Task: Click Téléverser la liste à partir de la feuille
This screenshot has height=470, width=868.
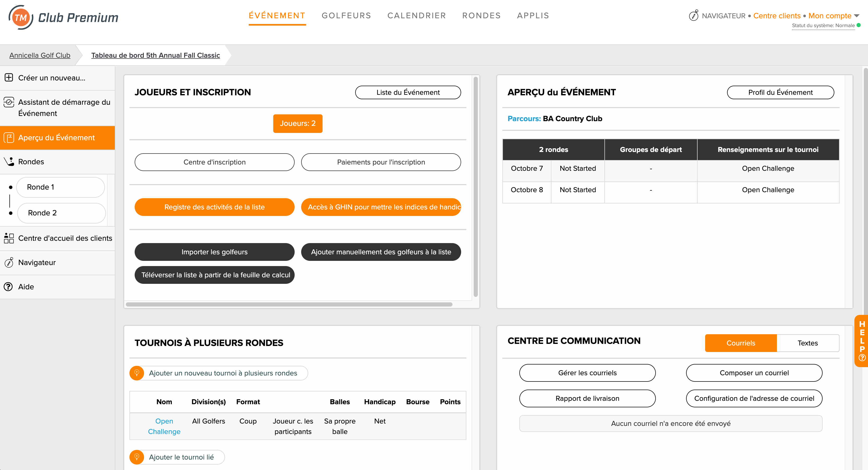Action: tap(214, 275)
